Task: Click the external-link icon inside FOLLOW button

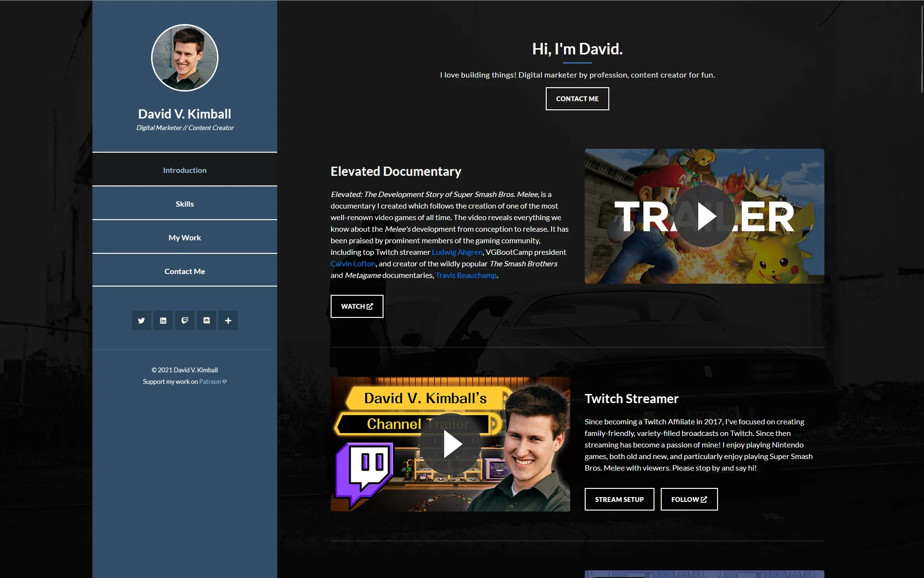Action: click(704, 499)
